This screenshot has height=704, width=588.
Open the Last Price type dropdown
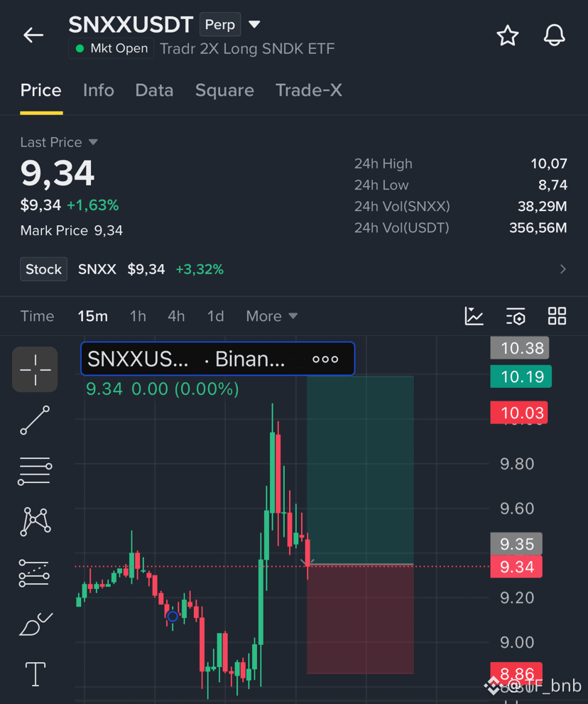[59, 142]
